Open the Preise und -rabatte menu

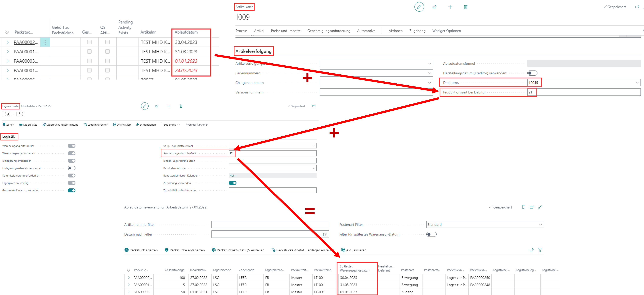point(286,31)
